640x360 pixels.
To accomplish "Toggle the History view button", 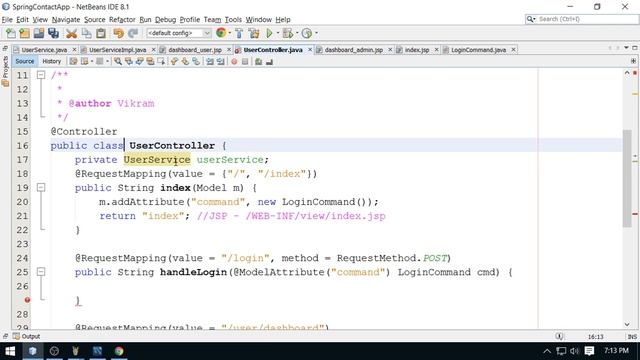I will 51,61.
